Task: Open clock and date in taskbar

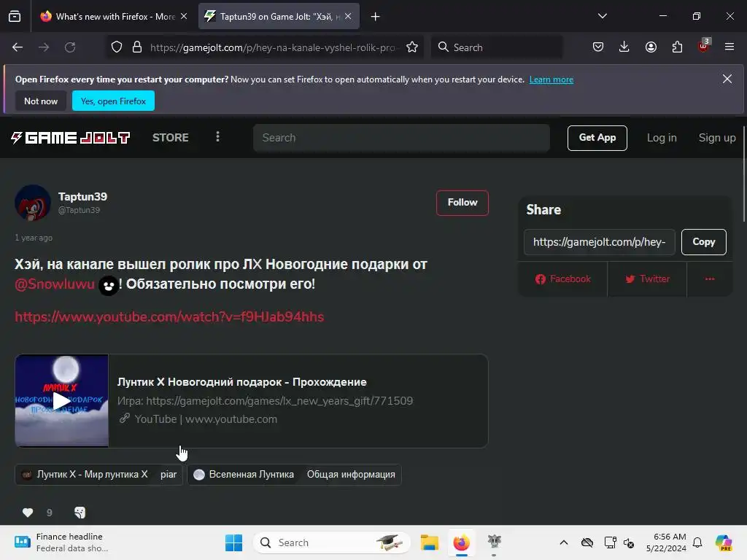Action: pos(666,542)
